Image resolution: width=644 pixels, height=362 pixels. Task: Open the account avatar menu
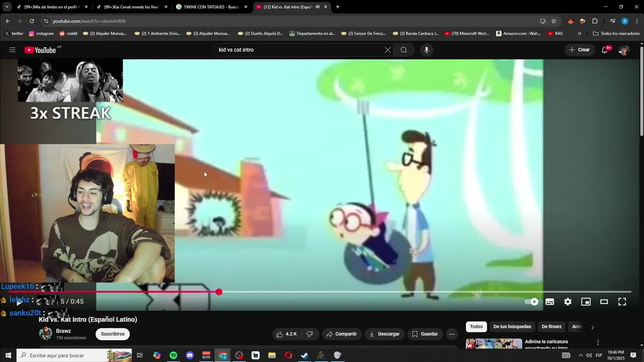tap(624, 50)
